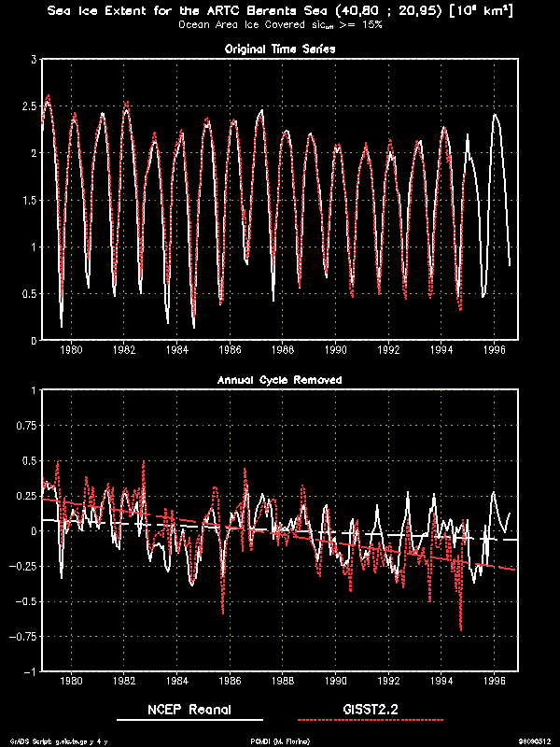Click the 2.5 value on top y-axis

pyautogui.click(x=29, y=106)
